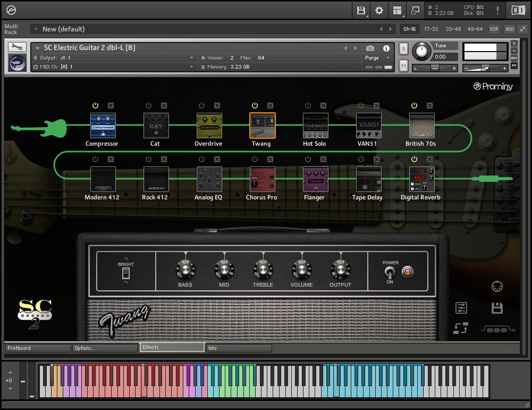Click the MIDI connector icon

pyautogui.click(x=497, y=287)
